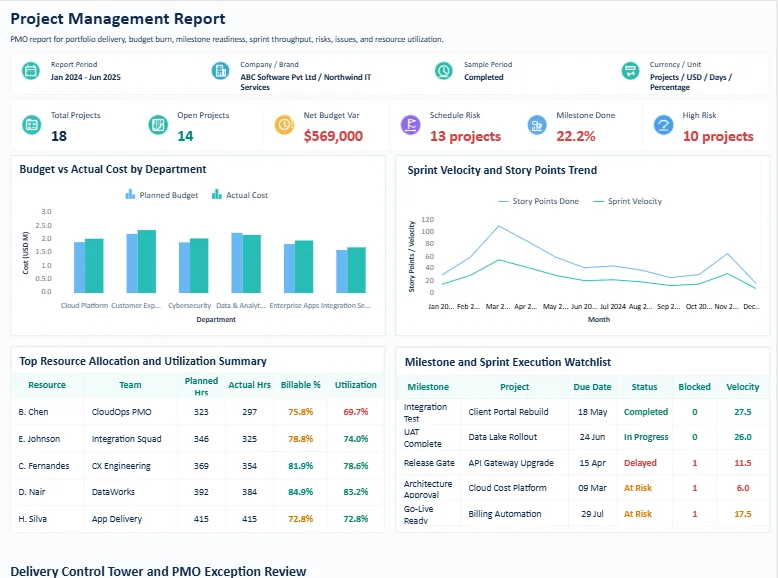The height and width of the screenshot is (578, 778).
Task: Sort by the Blocked column header
Action: pyautogui.click(x=694, y=387)
